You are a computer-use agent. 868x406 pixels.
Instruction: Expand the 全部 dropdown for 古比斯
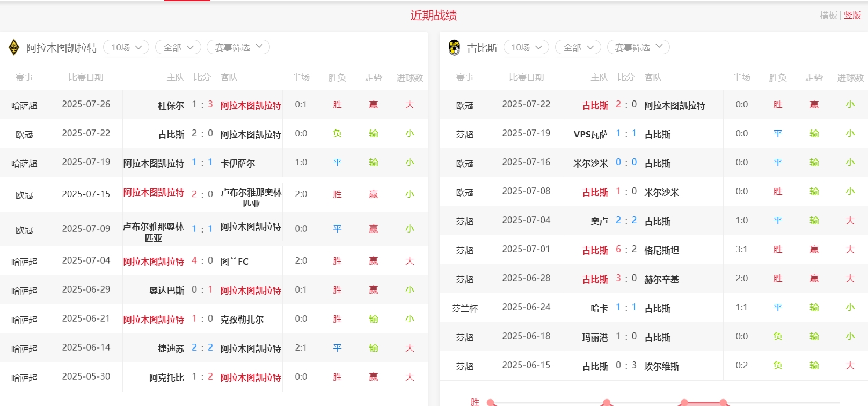pos(578,47)
